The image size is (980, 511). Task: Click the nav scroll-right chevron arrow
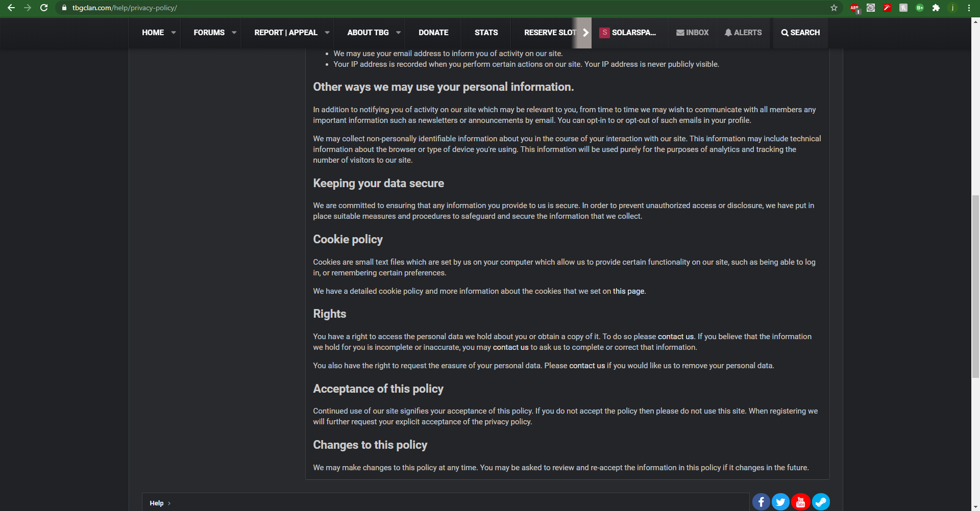[x=585, y=33]
